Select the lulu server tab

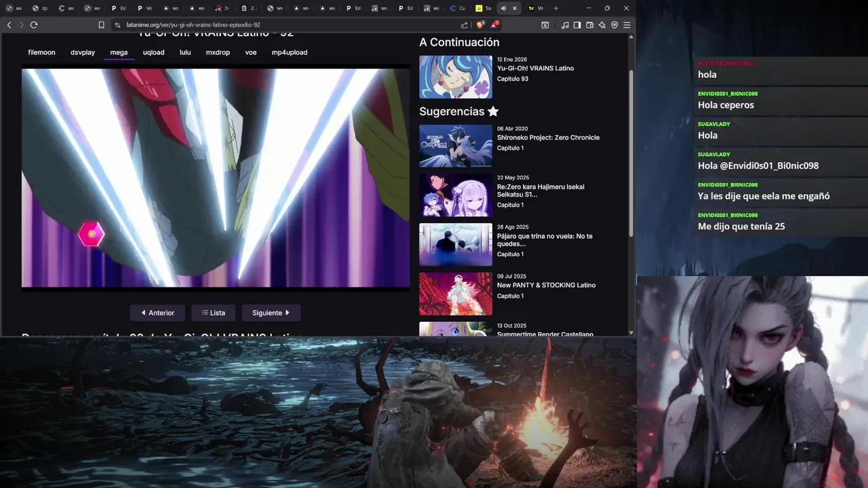click(185, 52)
